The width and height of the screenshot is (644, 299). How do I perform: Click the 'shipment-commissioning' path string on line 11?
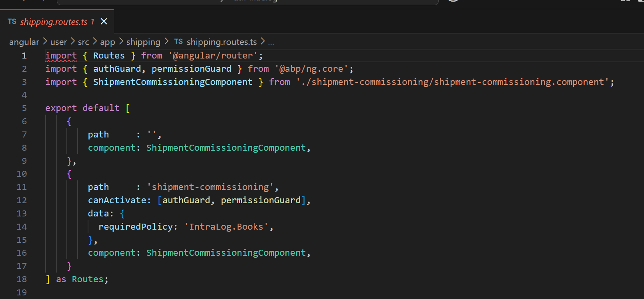coord(210,187)
